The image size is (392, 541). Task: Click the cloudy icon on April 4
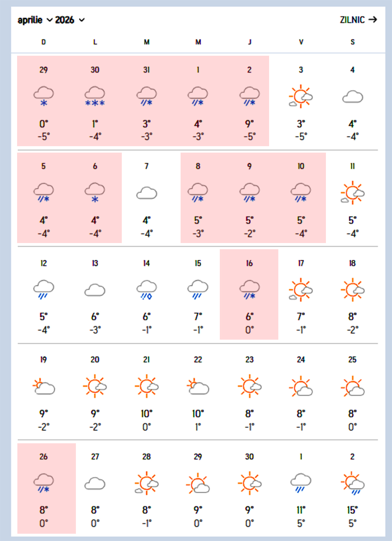click(x=353, y=97)
